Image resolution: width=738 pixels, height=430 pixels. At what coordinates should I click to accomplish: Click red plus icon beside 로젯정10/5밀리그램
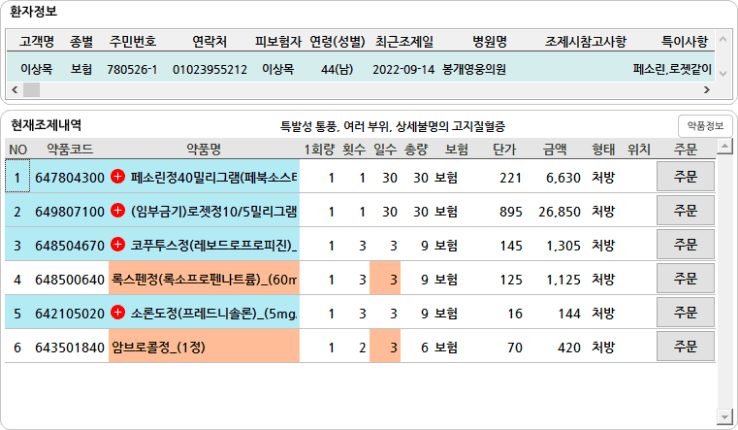pos(118,211)
